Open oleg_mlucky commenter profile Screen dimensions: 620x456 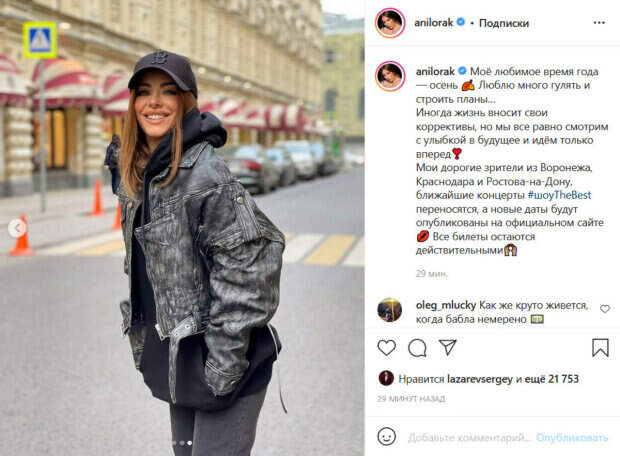coord(446,305)
